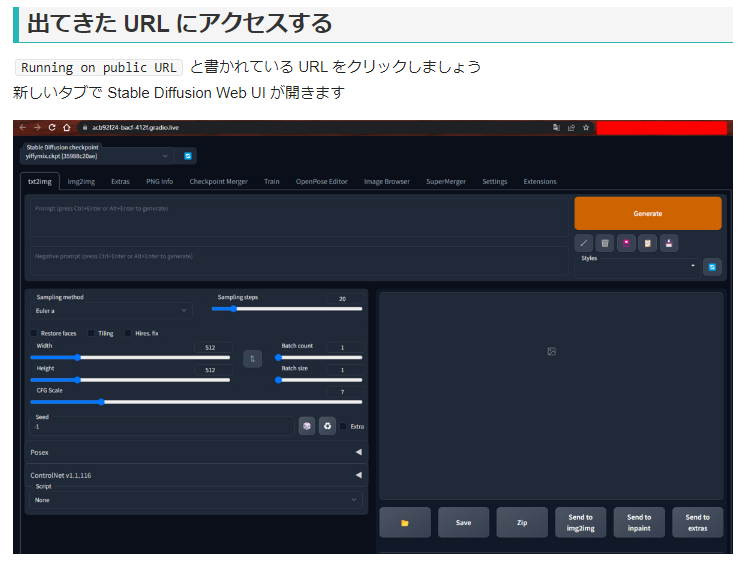Click the lock icon in address bar
Screen dimensions: 752x567
[x=85, y=128]
